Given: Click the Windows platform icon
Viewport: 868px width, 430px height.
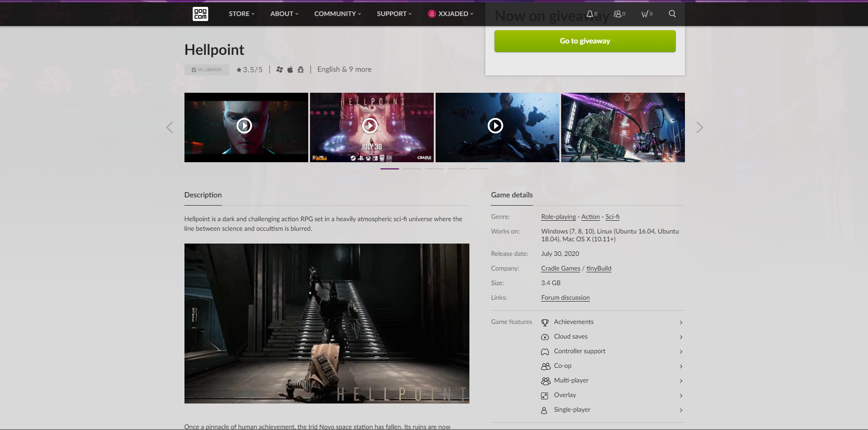Looking at the screenshot, I should pyautogui.click(x=279, y=69).
